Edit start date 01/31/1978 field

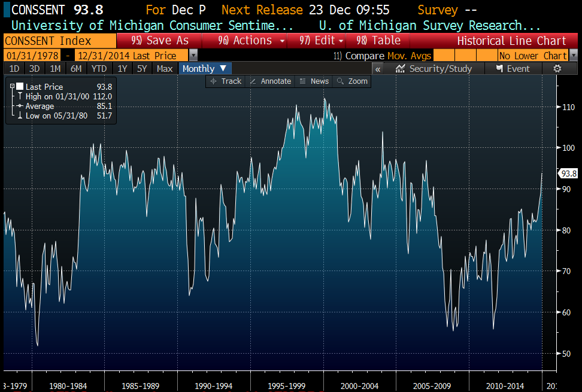pyautogui.click(x=31, y=55)
